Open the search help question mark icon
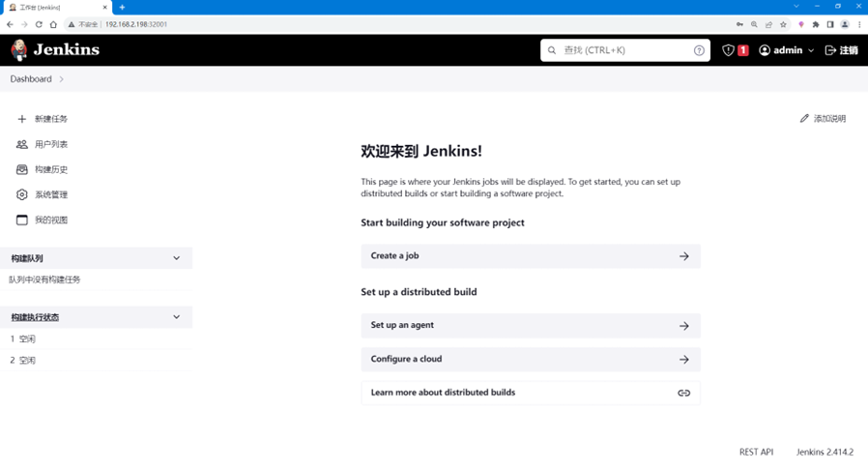The image size is (868, 470). pos(699,50)
